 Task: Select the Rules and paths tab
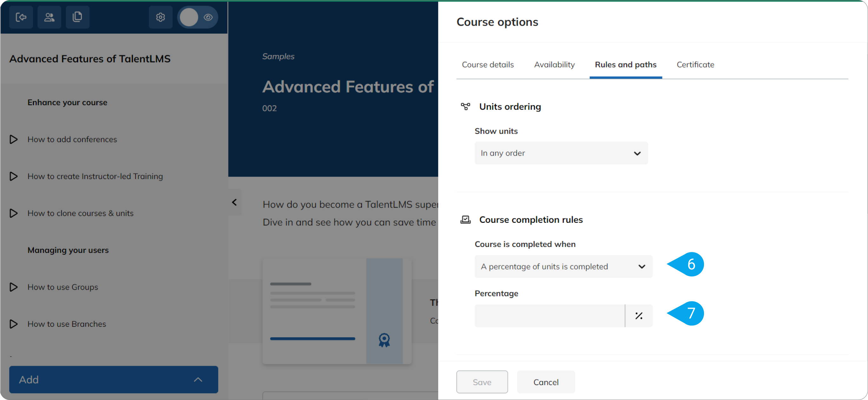(625, 65)
